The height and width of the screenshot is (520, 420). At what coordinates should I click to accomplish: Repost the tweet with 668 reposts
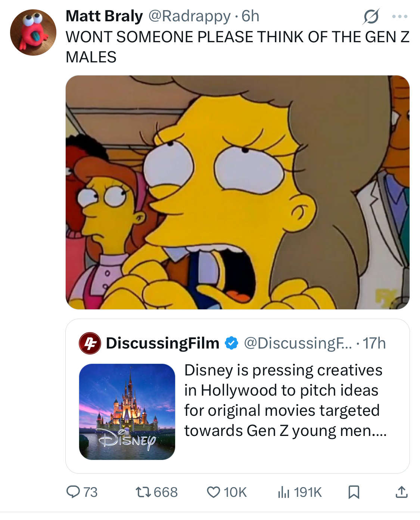156,492
